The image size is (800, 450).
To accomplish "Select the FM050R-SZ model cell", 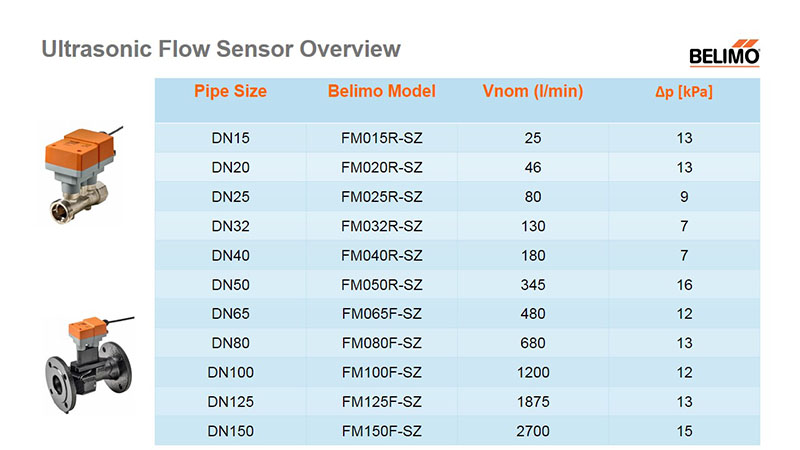I will point(382,285).
